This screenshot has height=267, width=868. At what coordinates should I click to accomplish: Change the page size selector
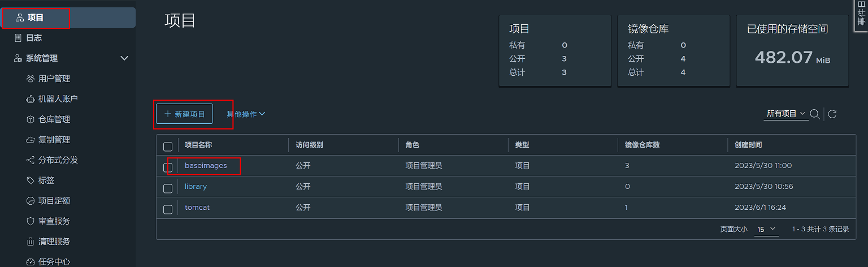tap(766, 229)
